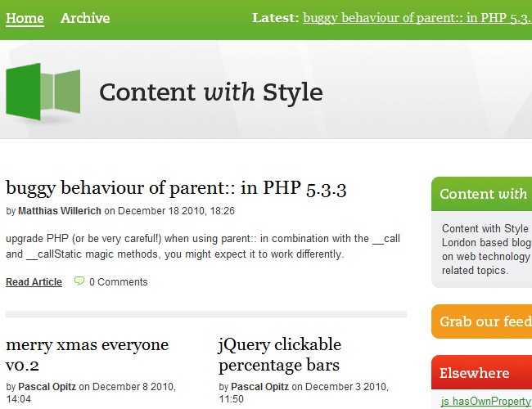Open the Home navigation item
The image size is (532, 409).
pos(25,18)
